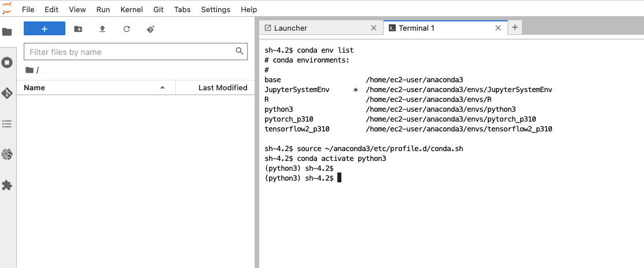The height and width of the screenshot is (268, 644).
Task: Click the root folder breadcrumb icon
Action: point(29,70)
